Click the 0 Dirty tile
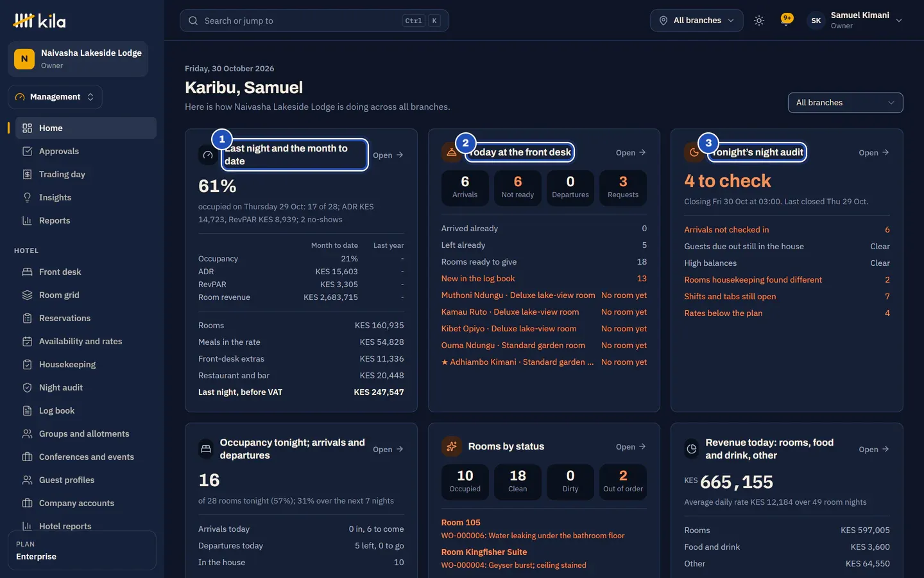The image size is (924, 578). pyautogui.click(x=570, y=482)
